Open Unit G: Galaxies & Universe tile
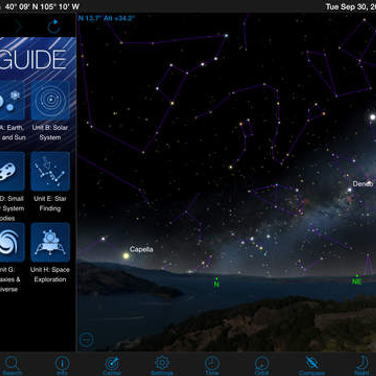The height and width of the screenshot is (376, 376). [12, 258]
